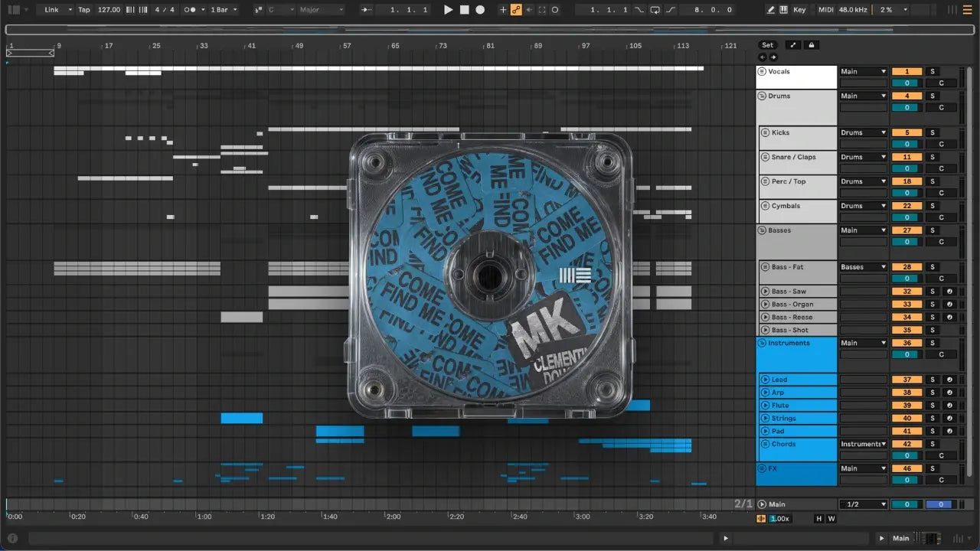Click the info circle icon in status bar
The width and height of the screenshot is (980, 551).
[12, 538]
